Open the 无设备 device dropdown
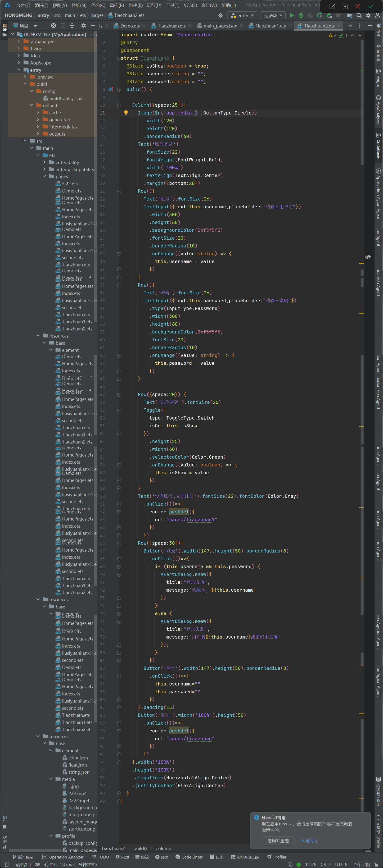 273,15
